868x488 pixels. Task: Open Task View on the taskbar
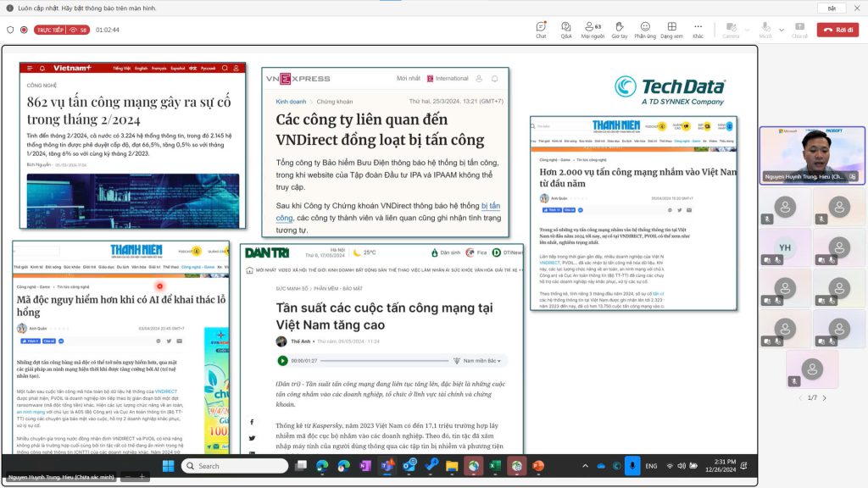[301, 466]
